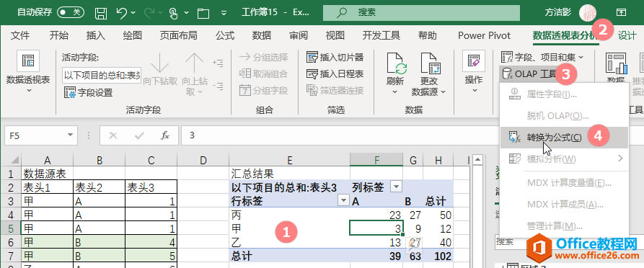Open the 行标签 filter dropdown
Viewport: 644px width, 268px height.
pyautogui.click(x=343, y=201)
